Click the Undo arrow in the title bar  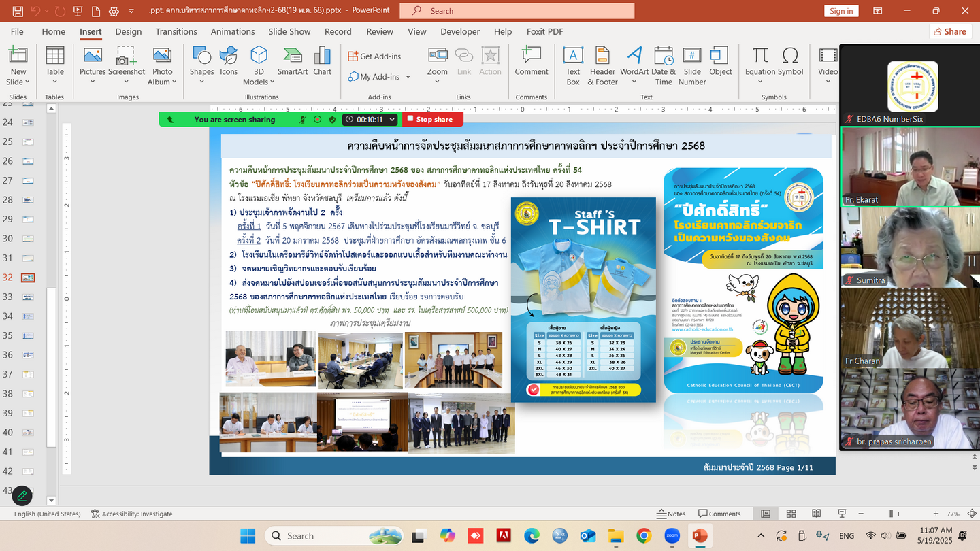point(35,11)
